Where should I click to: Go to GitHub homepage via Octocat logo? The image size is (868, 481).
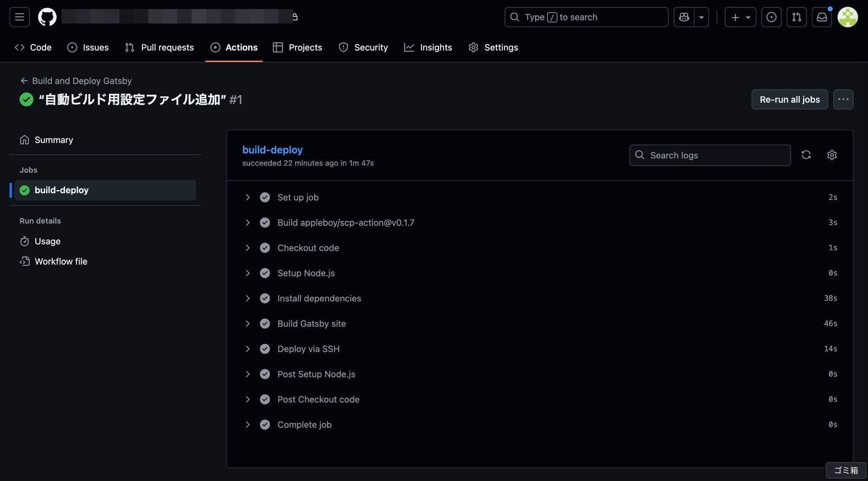click(x=47, y=17)
